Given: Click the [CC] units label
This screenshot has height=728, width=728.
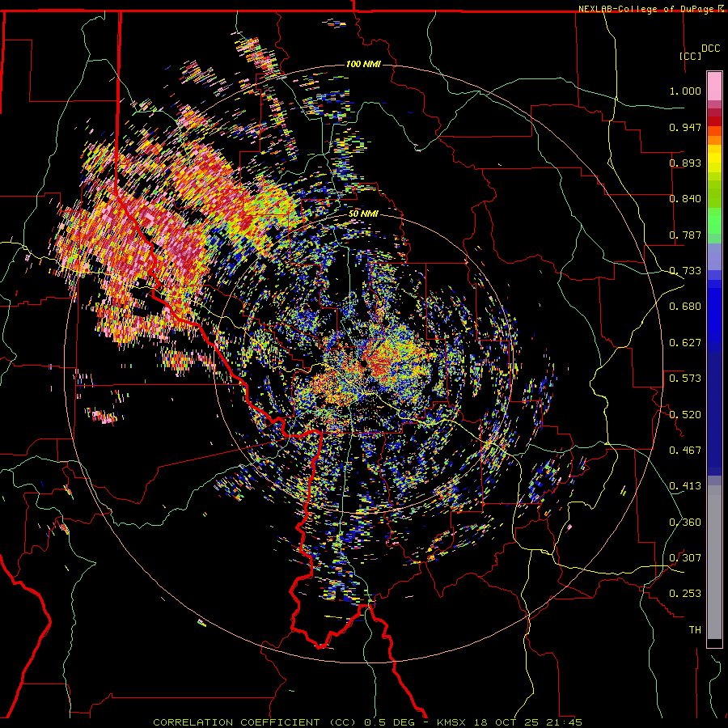Looking at the screenshot, I should tap(690, 56).
